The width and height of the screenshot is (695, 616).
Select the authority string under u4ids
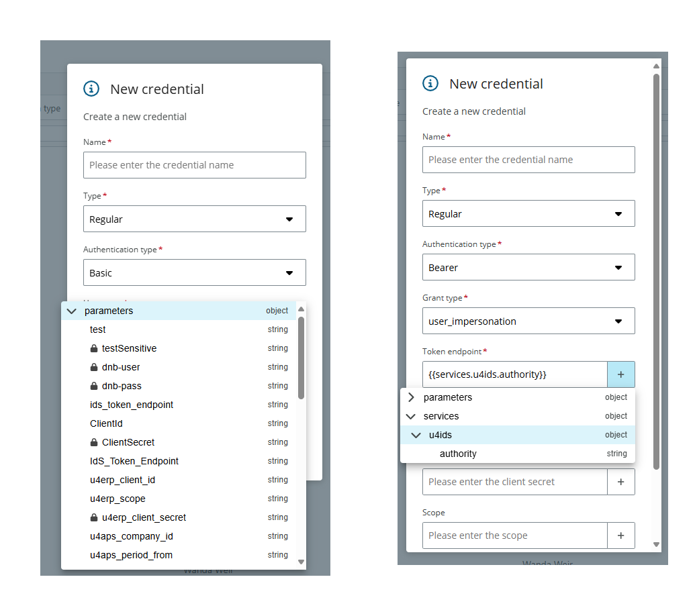tap(458, 453)
